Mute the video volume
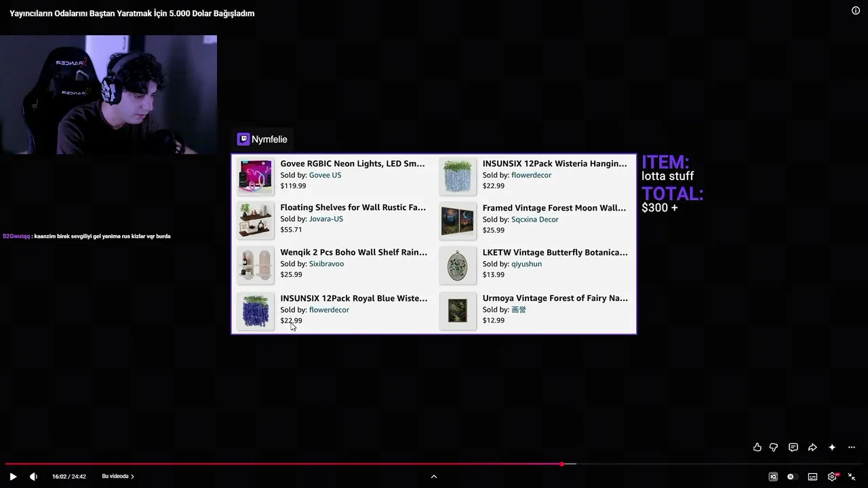The height and width of the screenshot is (488, 868). click(x=33, y=476)
